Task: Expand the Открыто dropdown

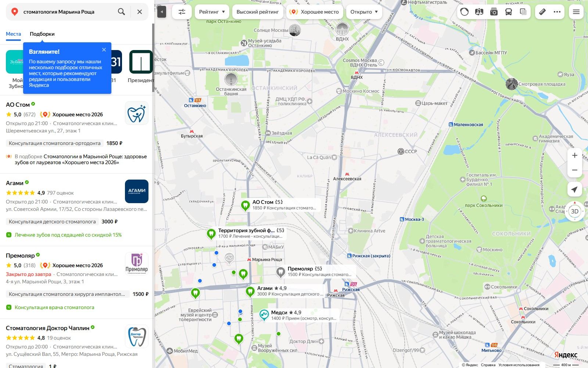Action: pos(364,12)
